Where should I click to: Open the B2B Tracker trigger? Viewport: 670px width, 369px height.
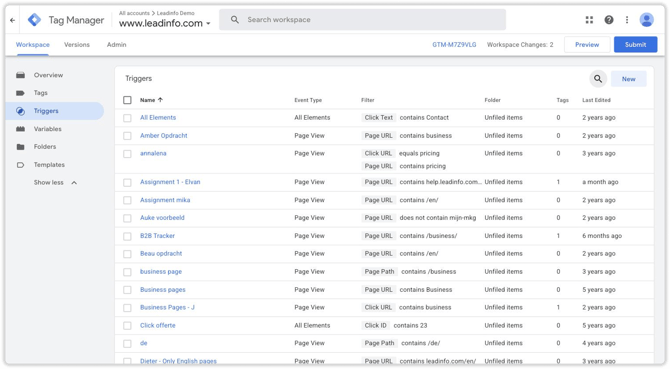pyautogui.click(x=157, y=236)
